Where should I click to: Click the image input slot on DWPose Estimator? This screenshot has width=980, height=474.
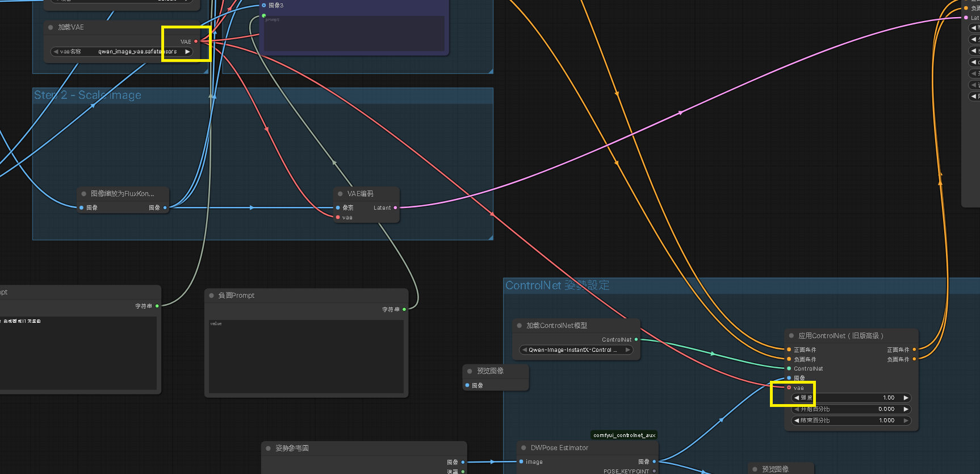tap(521, 461)
